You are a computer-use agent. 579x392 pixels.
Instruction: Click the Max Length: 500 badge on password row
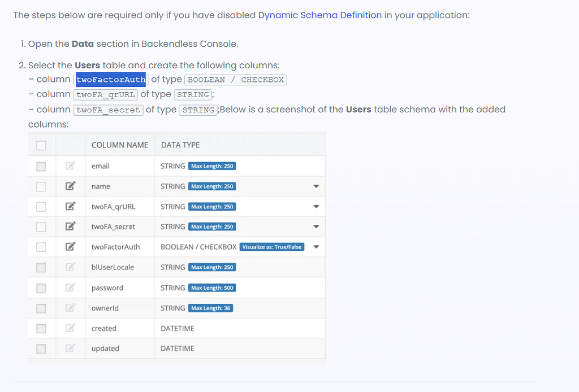pos(212,288)
